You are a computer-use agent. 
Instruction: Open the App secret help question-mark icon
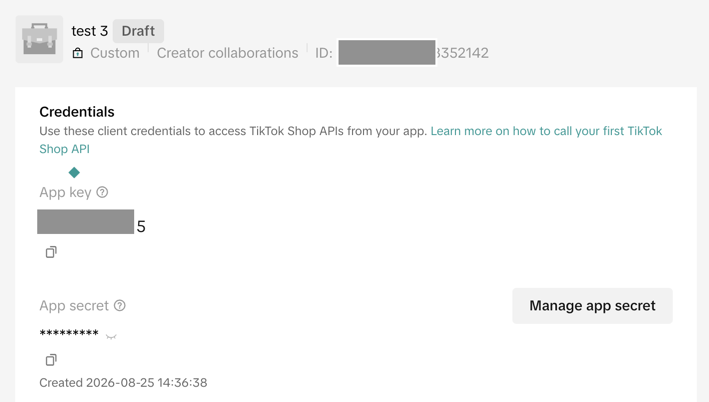pos(120,306)
